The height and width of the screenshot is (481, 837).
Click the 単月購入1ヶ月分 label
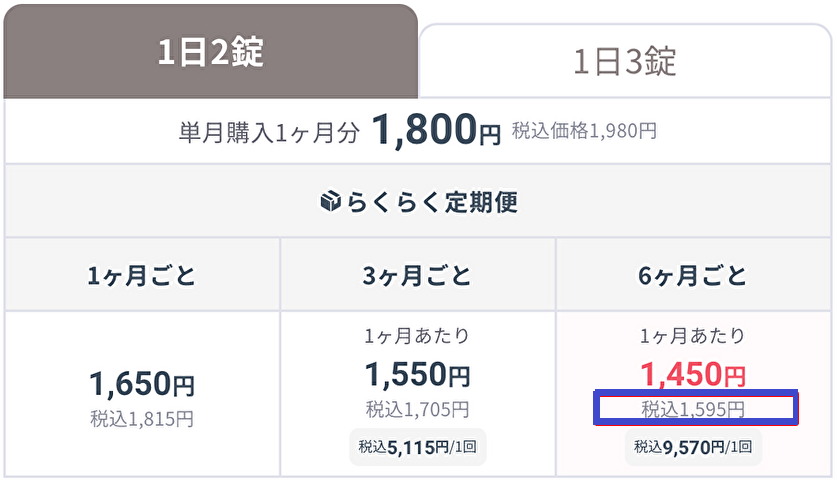tap(269, 132)
